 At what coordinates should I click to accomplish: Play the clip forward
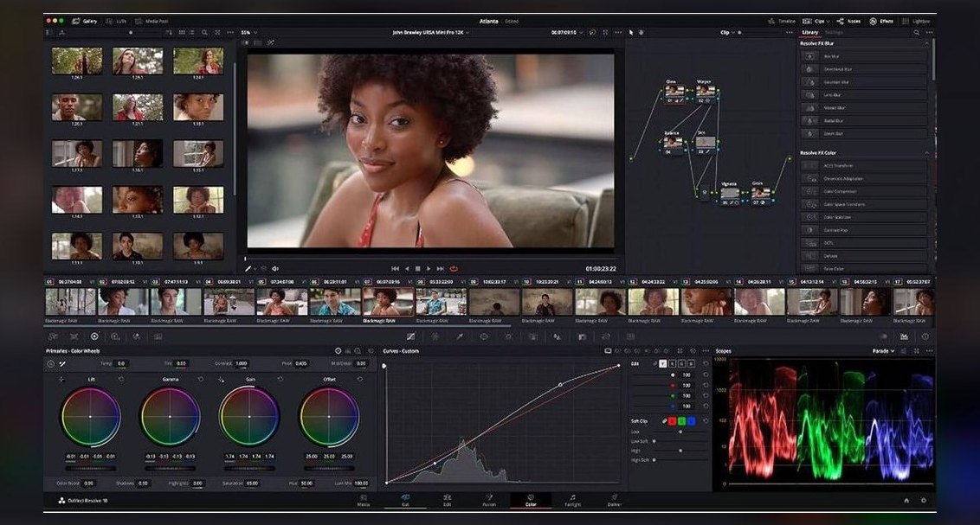tap(429, 268)
